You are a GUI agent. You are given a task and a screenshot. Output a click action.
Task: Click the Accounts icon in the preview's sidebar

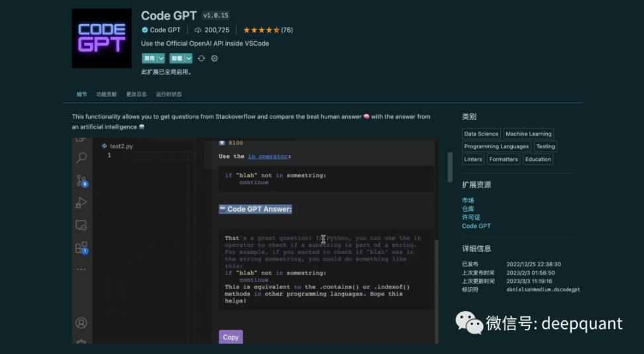tap(81, 323)
